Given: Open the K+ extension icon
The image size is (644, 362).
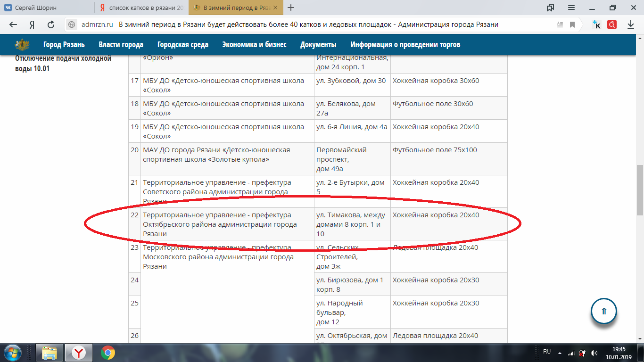Looking at the screenshot, I should tap(596, 25).
